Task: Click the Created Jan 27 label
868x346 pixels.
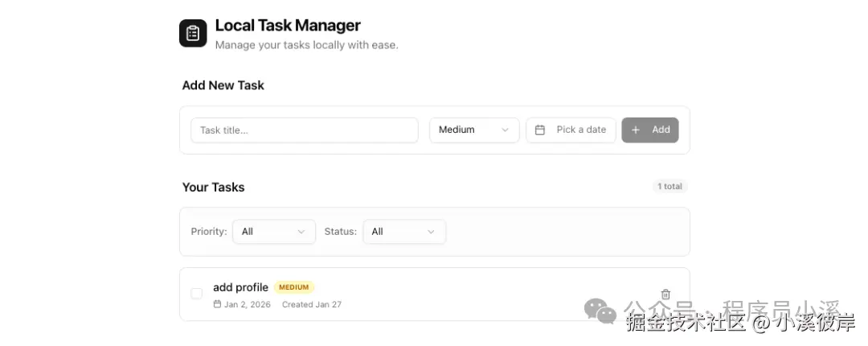Action: pos(311,304)
